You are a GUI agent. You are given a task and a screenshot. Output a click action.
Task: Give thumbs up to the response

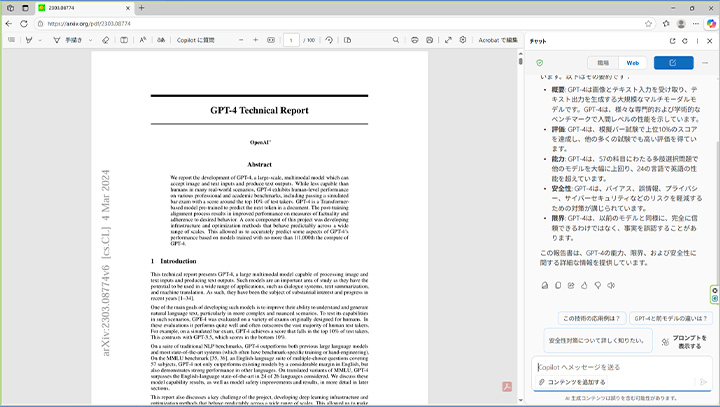tap(584, 285)
